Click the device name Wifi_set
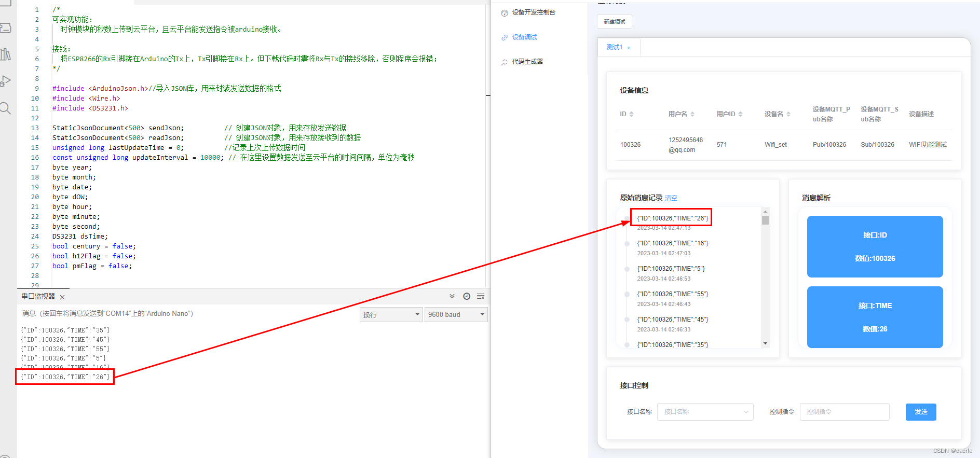Image resolution: width=980 pixels, height=458 pixels. coord(775,145)
